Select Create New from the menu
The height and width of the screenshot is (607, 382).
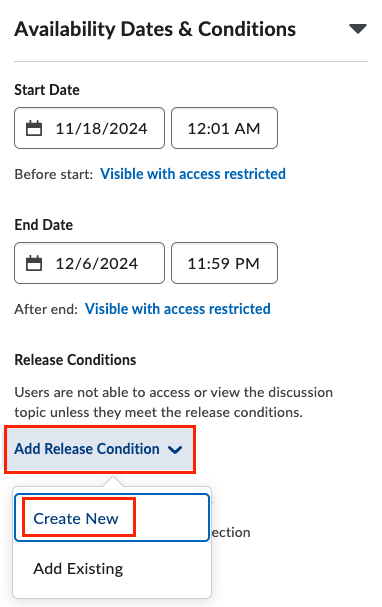point(76,518)
